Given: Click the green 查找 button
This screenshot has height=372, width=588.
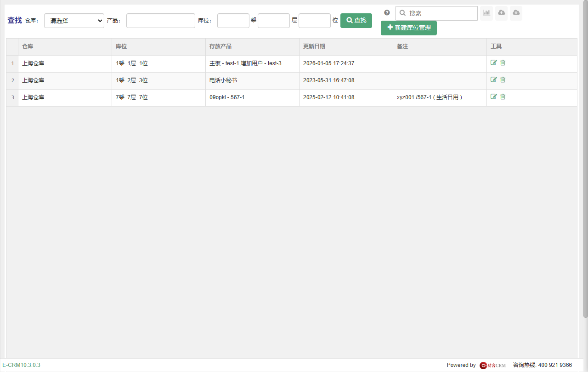Looking at the screenshot, I should pos(356,21).
